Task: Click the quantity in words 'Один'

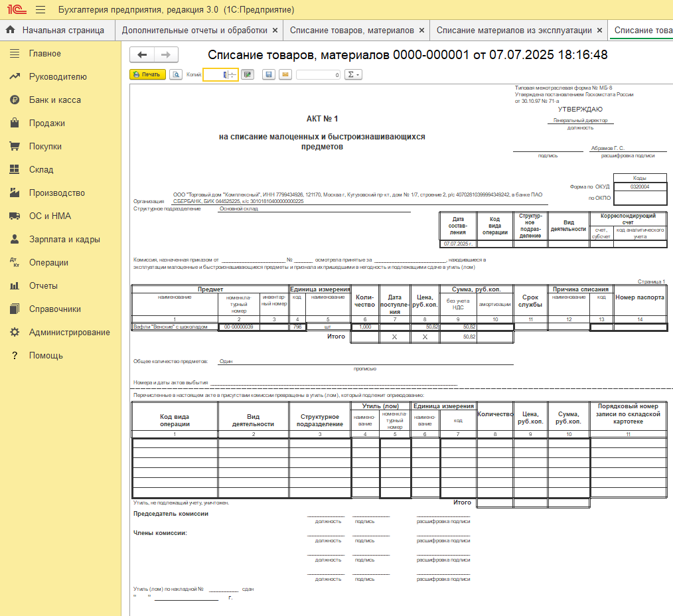Action: click(x=226, y=362)
